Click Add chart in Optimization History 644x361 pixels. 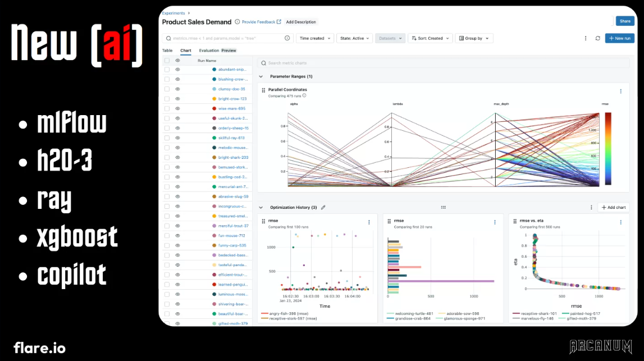point(614,207)
